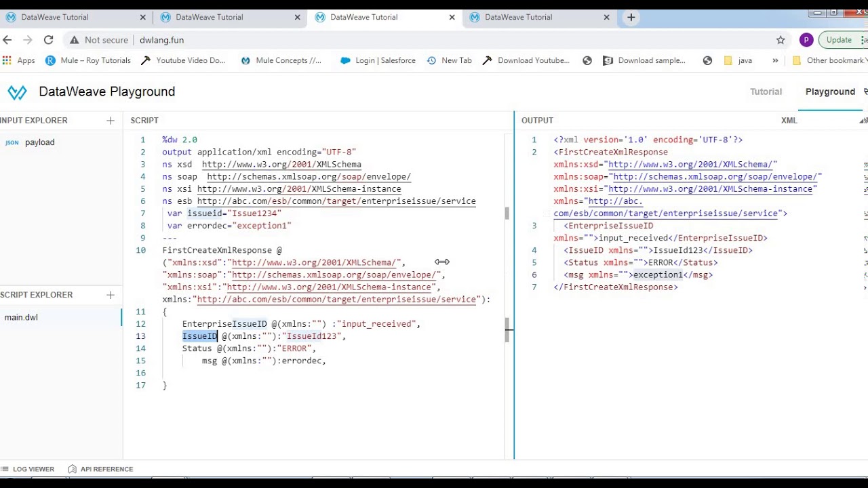Add a new script via plus icon
This screenshot has width=868, height=488.
point(111,295)
